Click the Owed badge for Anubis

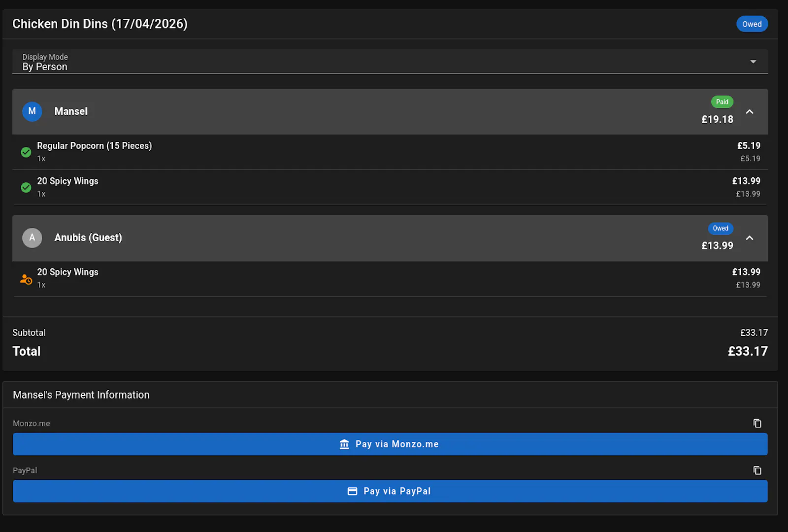(721, 228)
